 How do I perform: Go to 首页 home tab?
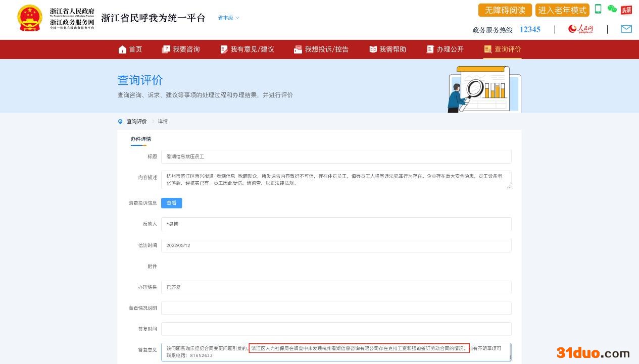130,49
